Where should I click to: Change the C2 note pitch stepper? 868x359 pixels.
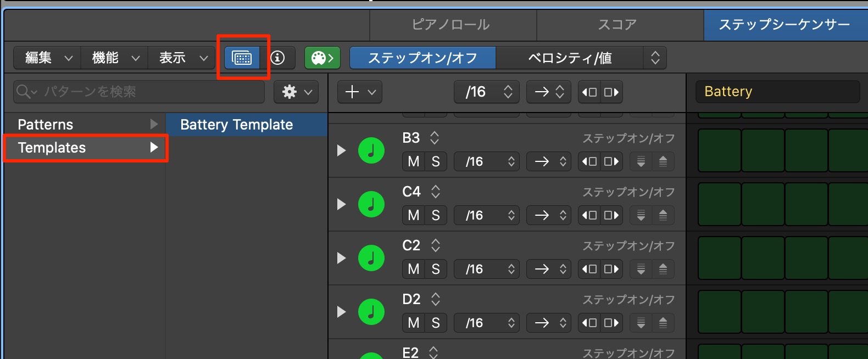(436, 245)
